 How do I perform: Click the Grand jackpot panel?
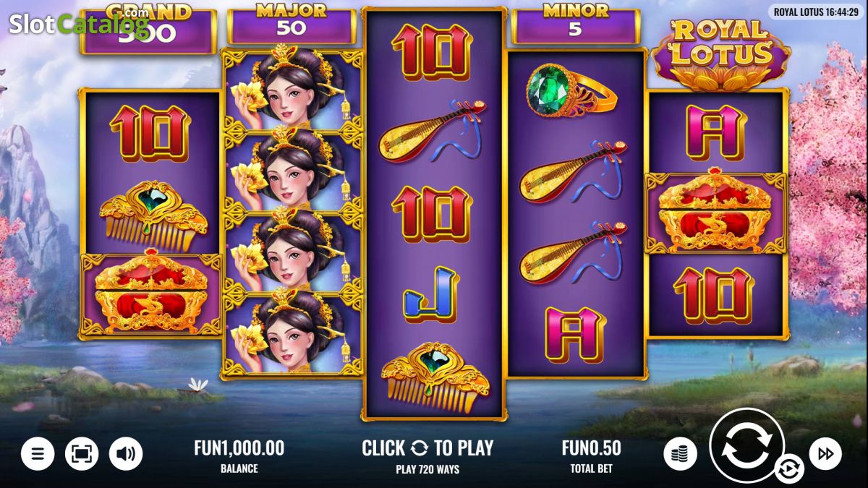[148, 30]
